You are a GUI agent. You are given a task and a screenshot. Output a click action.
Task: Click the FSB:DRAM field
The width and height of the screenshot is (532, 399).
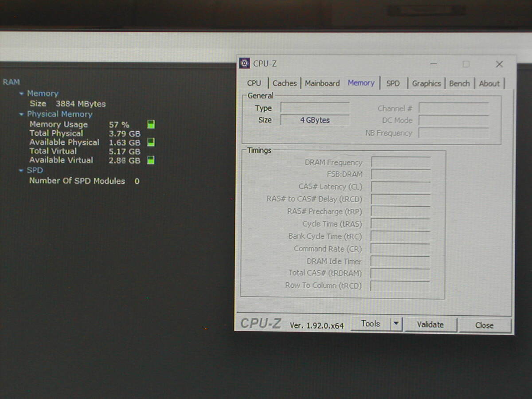401,174
